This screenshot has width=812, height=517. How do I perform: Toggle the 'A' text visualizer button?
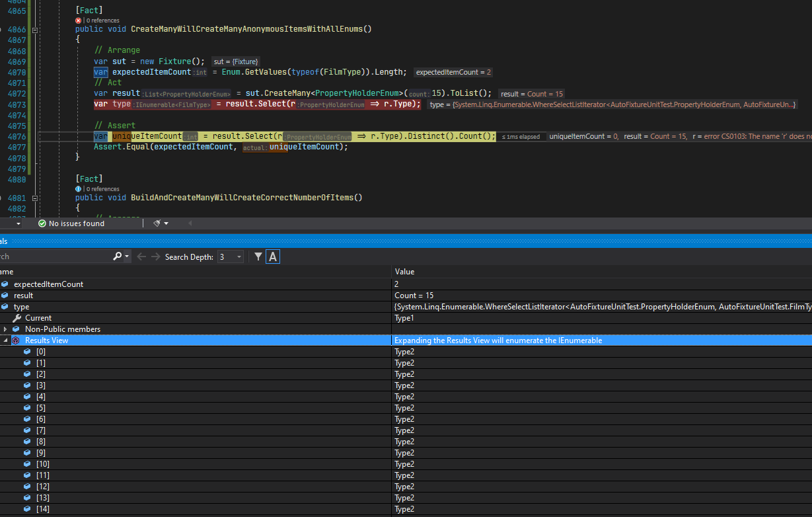tap(273, 256)
